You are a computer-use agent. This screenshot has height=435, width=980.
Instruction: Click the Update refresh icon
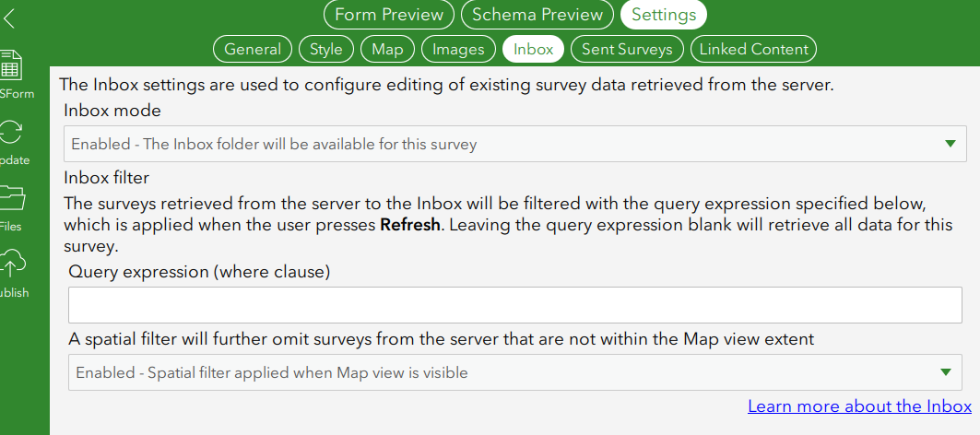coord(12,133)
